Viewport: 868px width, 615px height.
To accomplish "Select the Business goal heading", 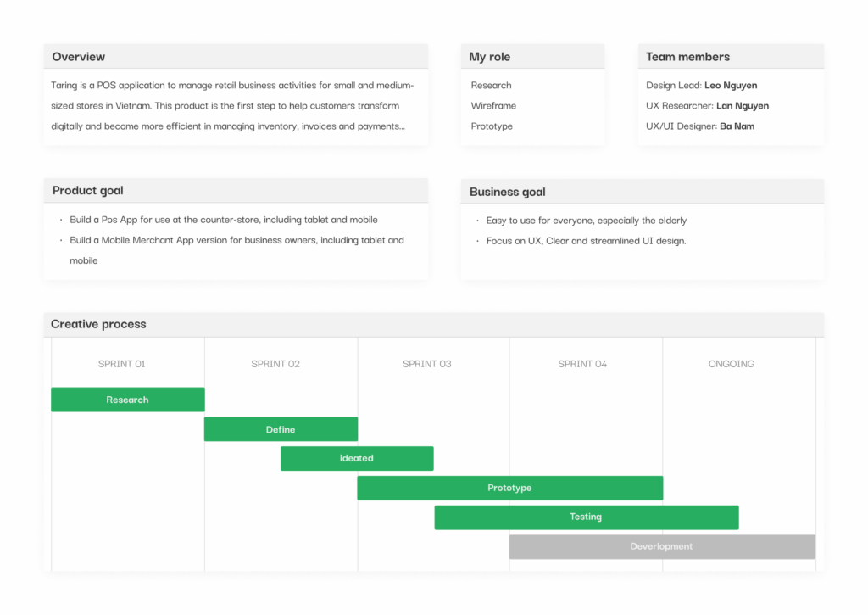I will coord(508,192).
